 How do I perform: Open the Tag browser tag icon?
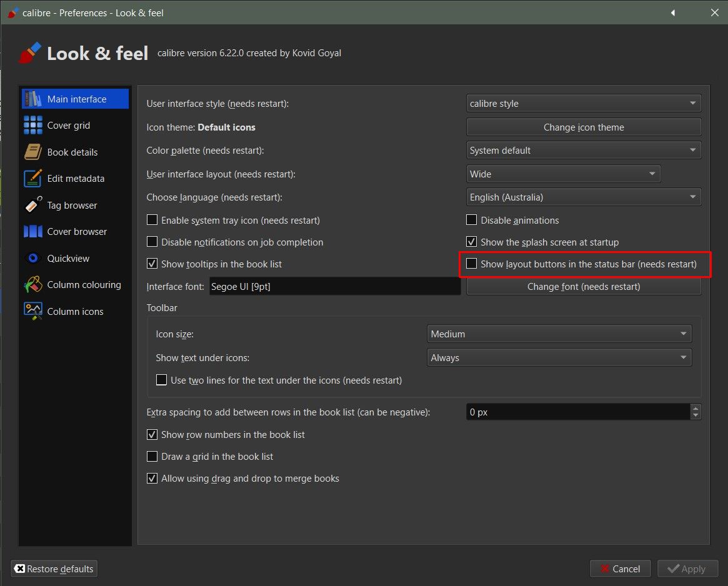(32, 206)
